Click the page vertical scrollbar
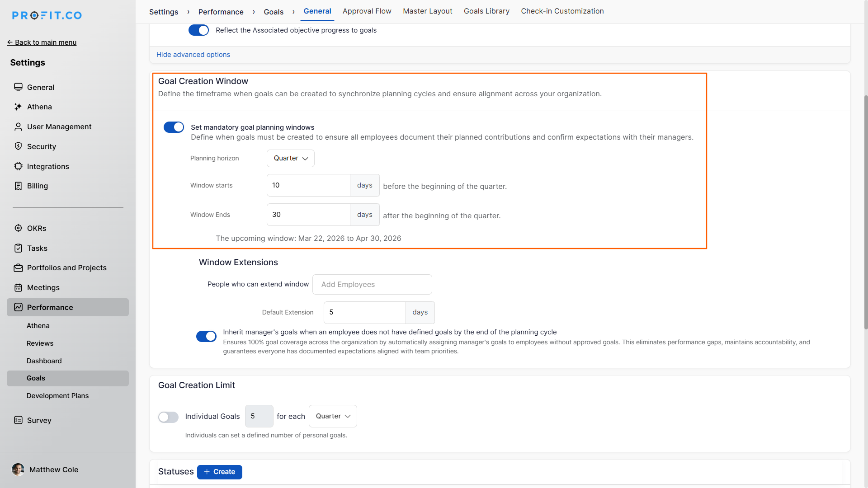 [865, 212]
